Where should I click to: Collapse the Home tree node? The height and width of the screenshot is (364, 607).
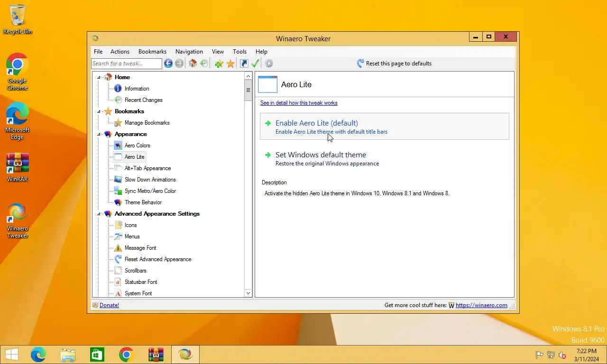click(99, 77)
